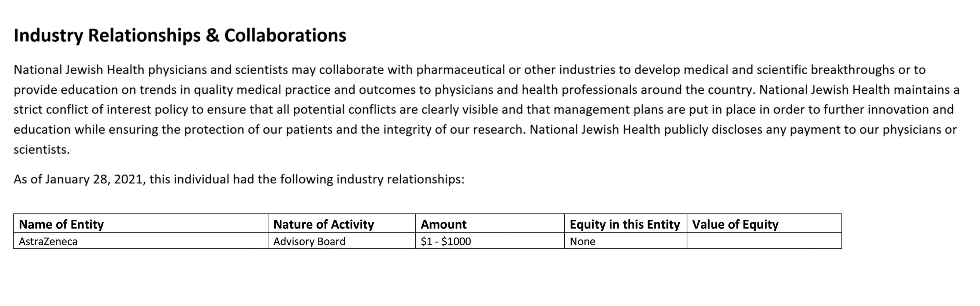Image resolution: width=980 pixels, height=306 pixels.
Task: Click the word scientists. ending the paragraph
Action: coord(42,149)
